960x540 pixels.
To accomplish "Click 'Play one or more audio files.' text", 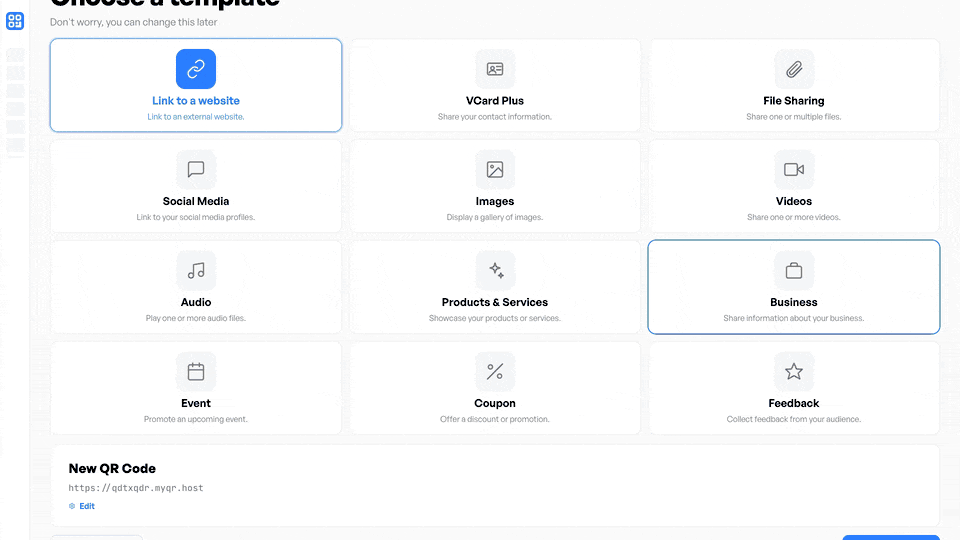I will [196, 318].
